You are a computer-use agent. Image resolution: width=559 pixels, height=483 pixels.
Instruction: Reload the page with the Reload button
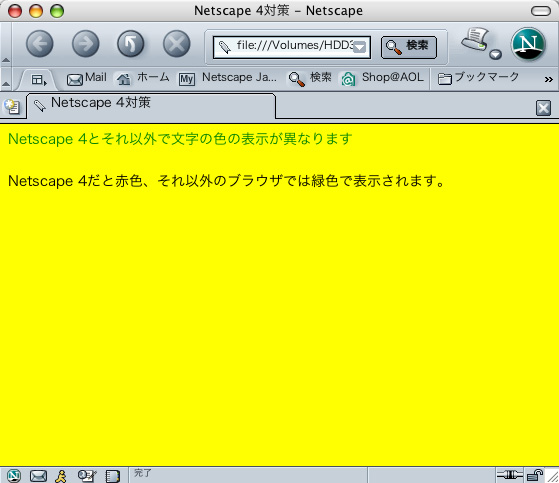[131, 44]
